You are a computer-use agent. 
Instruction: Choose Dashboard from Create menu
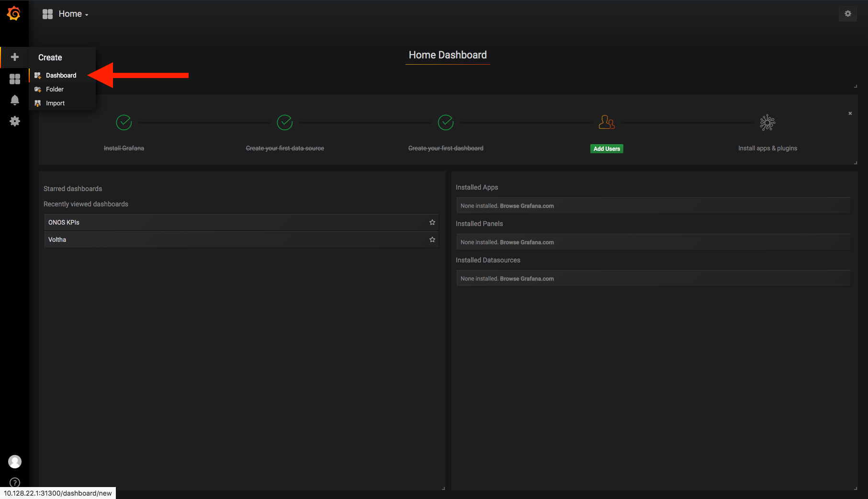(62, 75)
